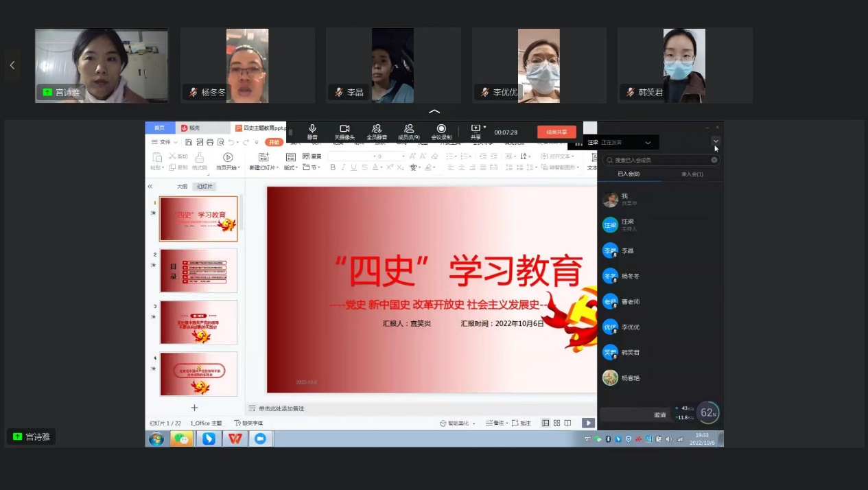Screen dimensions: 868x490
Task: Click the 邀请 invite button
Action: [x=659, y=415]
